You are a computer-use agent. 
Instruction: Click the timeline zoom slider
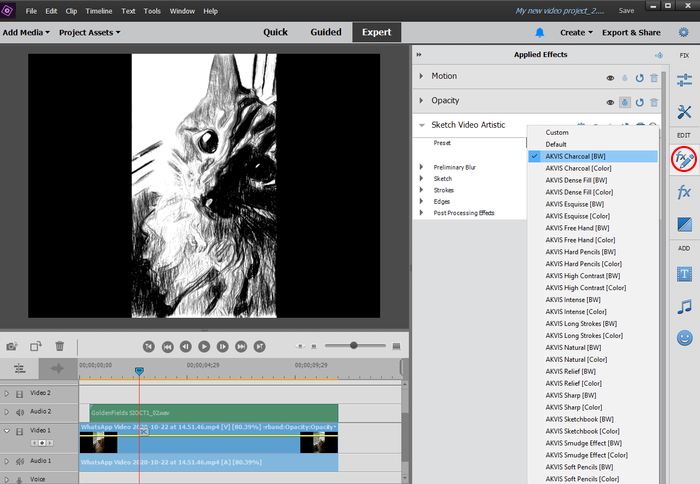pos(354,345)
